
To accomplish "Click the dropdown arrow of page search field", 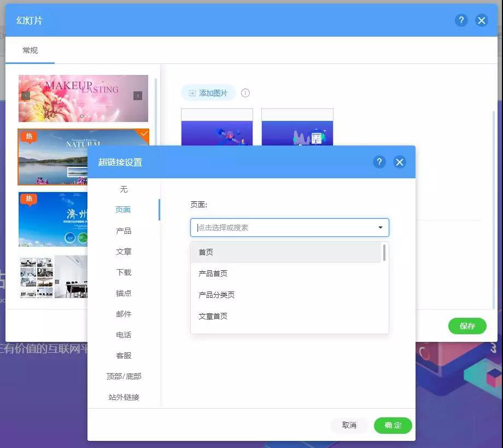I will point(379,227).
